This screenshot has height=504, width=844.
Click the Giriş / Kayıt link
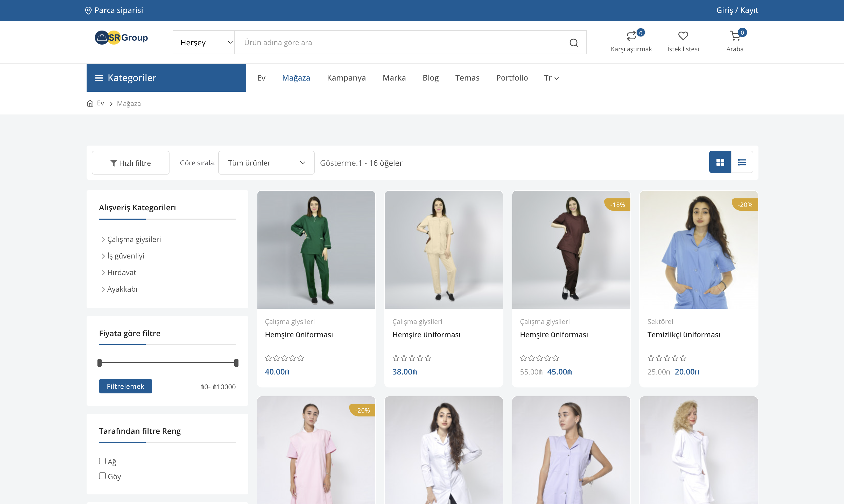[x=737, y=10]
